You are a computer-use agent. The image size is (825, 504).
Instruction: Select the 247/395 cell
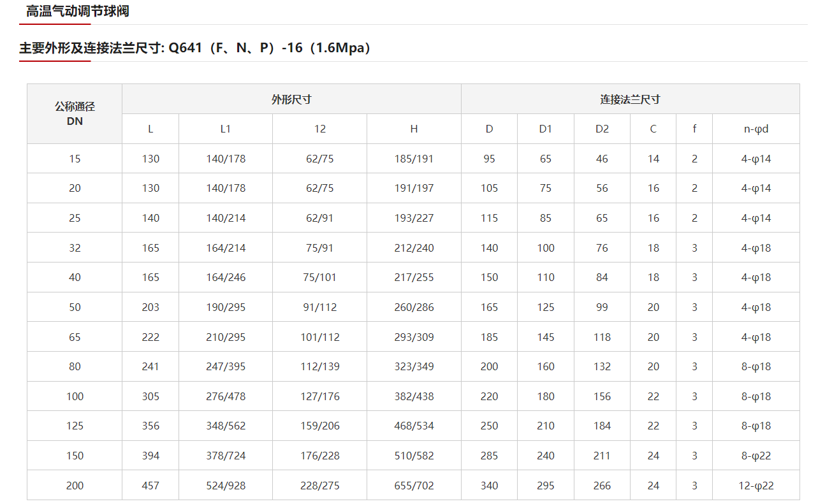coord(226,366)
